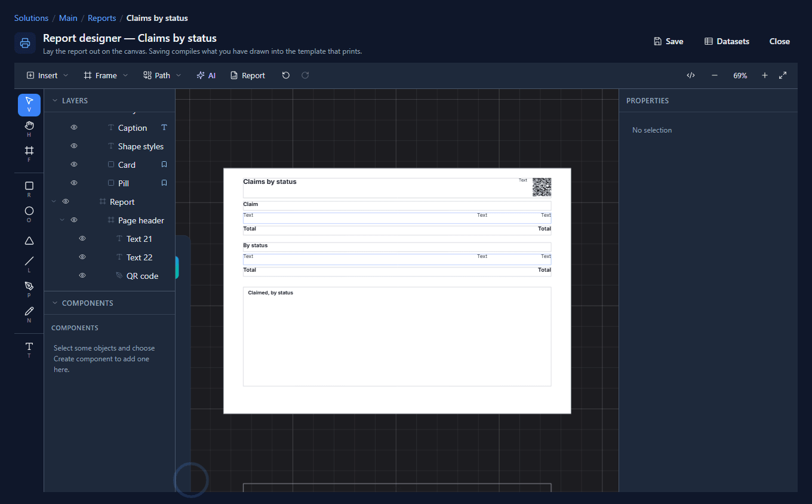The height and width of the screenshot is (504, 812).
Task: Select the Ellipse shape tool
Action: (x=29, y=214)
